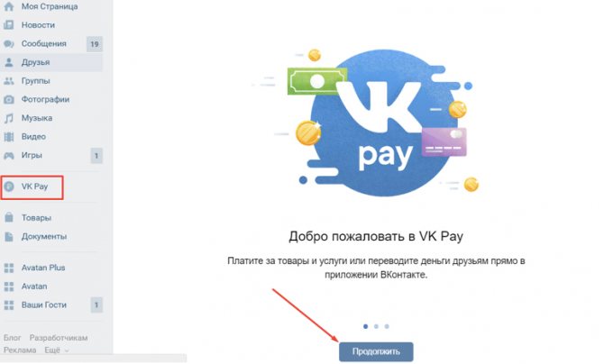Click the Музыка note icon
This screenshot has width=604, height=364.
pos(8,118)
